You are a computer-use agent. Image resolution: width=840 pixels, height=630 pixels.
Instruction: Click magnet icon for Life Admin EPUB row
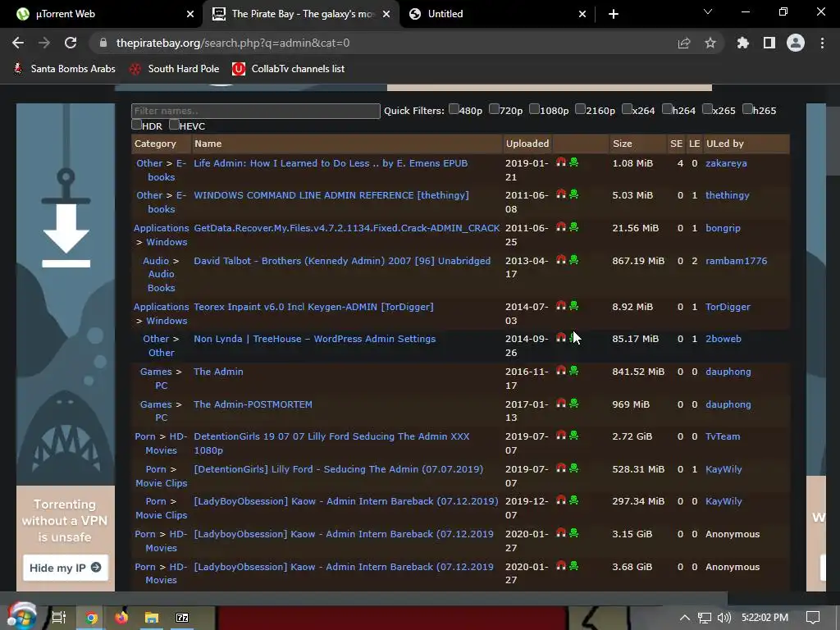[x=561, y=162]
